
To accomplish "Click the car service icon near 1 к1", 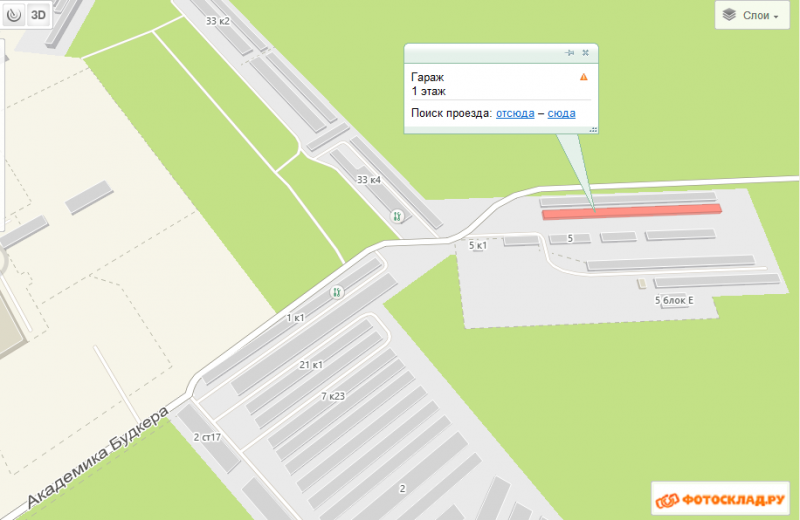I will pos(337,292).
